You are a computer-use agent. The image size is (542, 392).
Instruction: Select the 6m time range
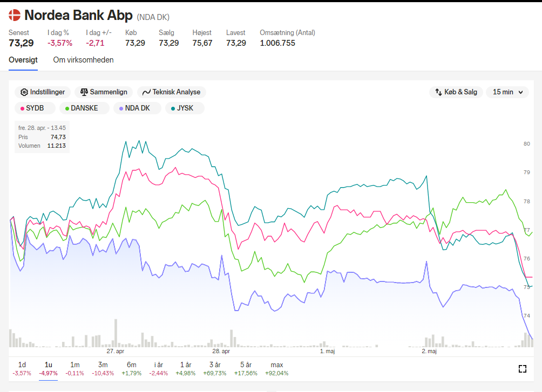click(132, 368)
